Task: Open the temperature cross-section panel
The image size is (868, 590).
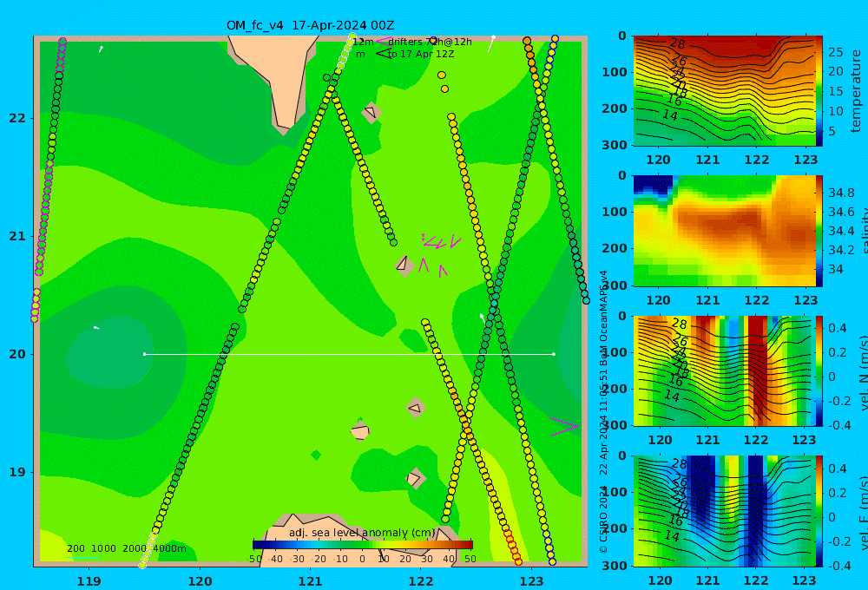Action: (724, 91)
